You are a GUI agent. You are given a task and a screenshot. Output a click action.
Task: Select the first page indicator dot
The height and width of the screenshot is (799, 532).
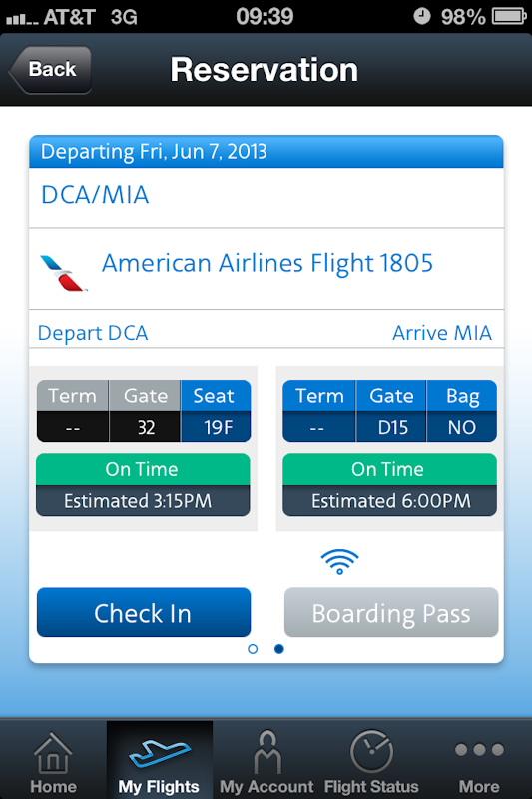(x=253, y=648)
